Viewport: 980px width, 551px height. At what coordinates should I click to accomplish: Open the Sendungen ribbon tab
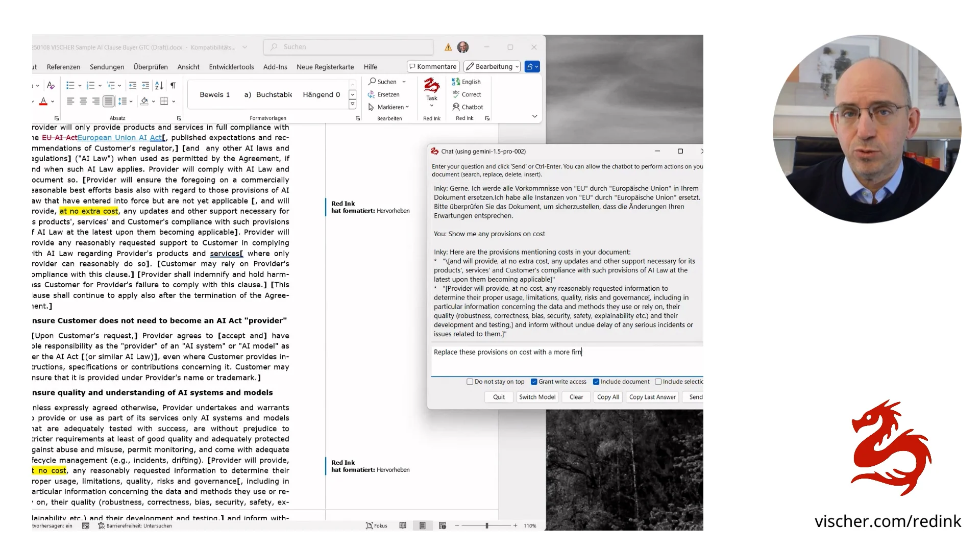[x=107, y=67]
